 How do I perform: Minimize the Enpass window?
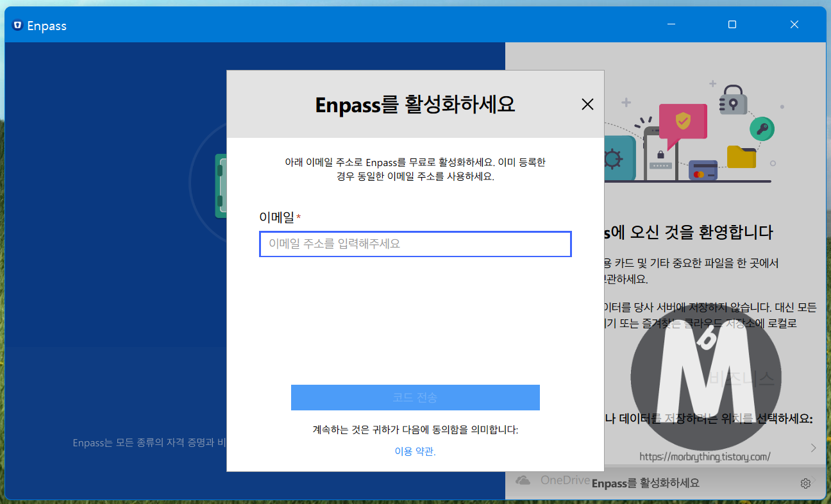pos(671,24)
